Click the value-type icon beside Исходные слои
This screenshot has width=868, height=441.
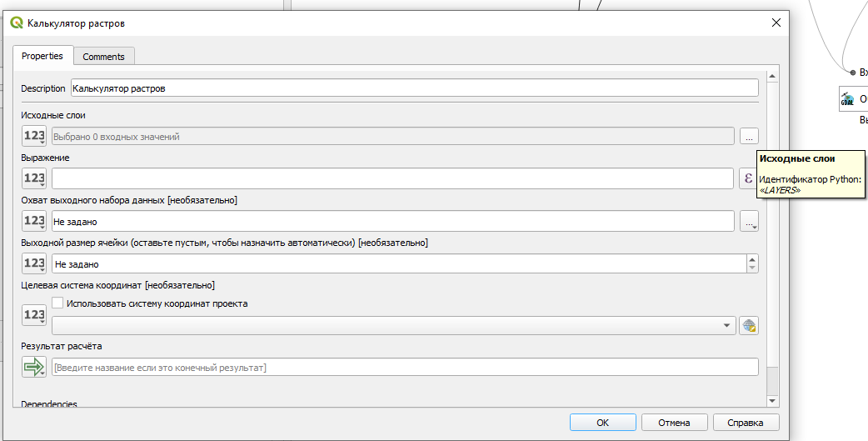(34, 136)
